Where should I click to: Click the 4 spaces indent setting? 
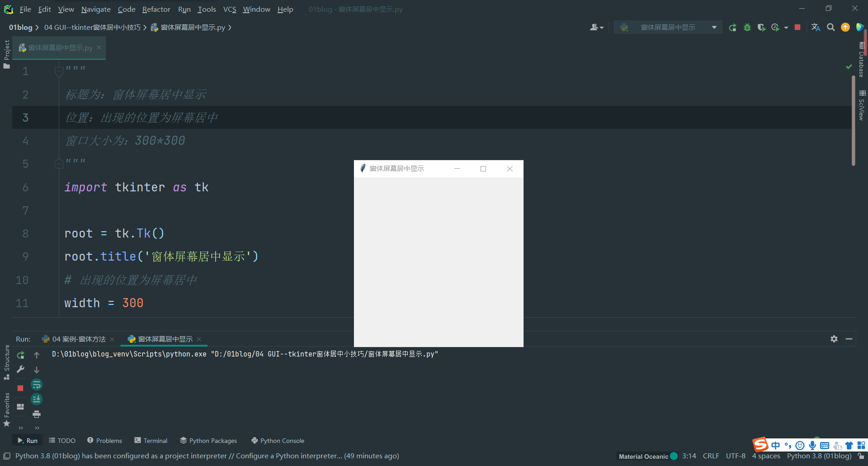point(766,456)
